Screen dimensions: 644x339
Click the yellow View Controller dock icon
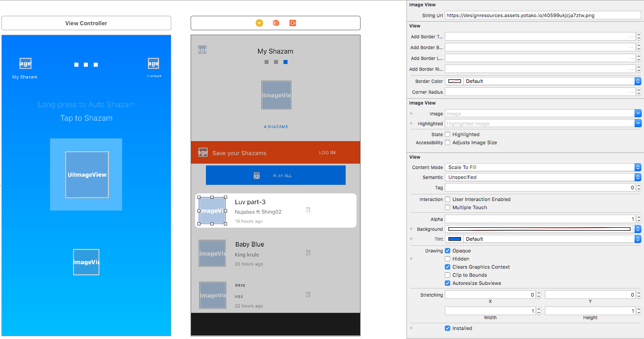(x=259, y=23)
